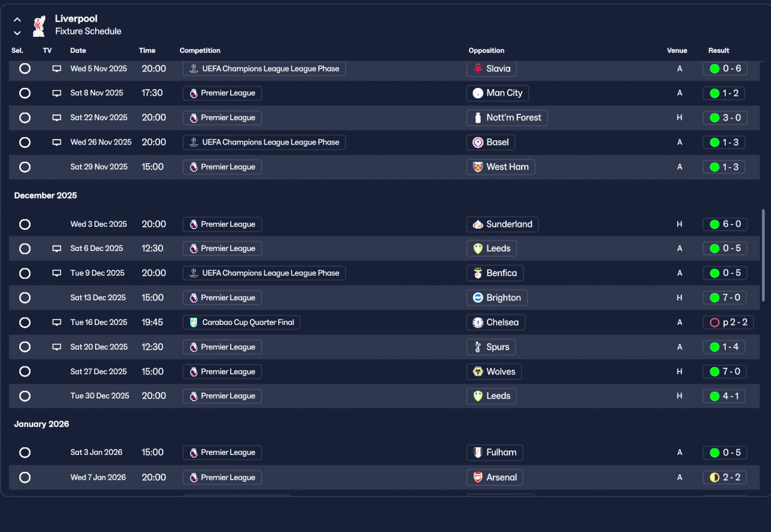Select the Man City fixture radio button
The width and height of the screenshot is (771, 532).
pos(25,93)
